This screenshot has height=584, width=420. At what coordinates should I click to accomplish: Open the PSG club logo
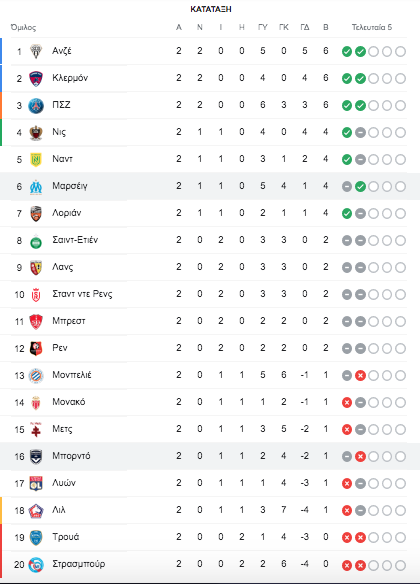click(36, 106)
